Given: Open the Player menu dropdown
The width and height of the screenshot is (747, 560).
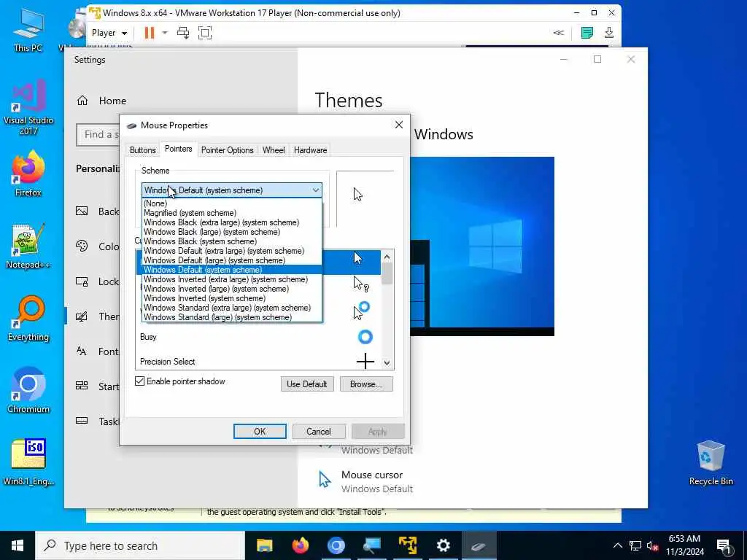Looking at the screenshot, I should pos(109,33).
